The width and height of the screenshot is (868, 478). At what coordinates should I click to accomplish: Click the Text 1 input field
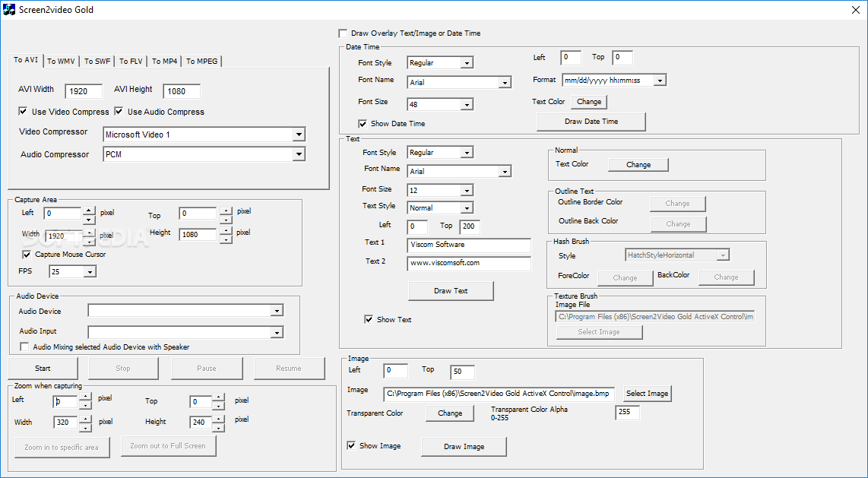coord(469,245)
